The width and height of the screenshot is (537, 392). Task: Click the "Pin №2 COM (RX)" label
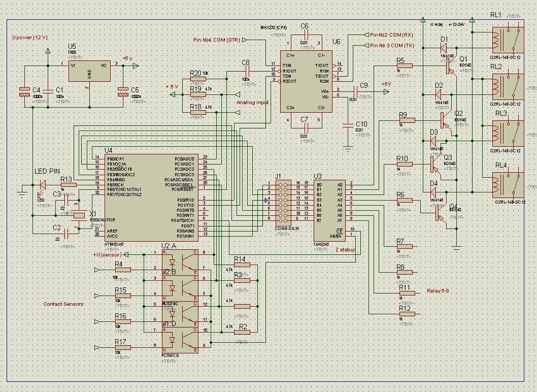pyautogui.click(x=391, y=35)
